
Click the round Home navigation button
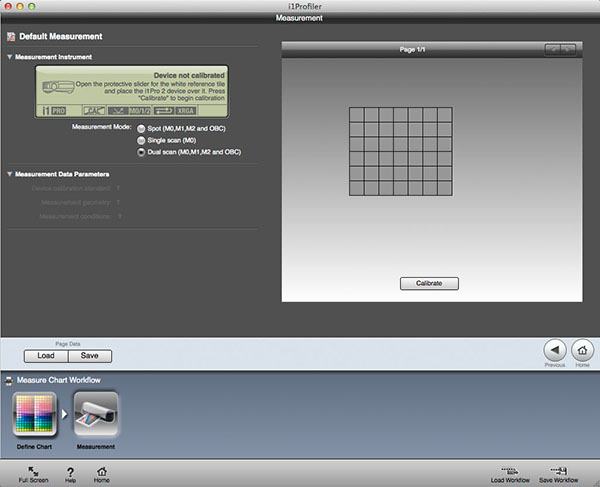(582, 350)
